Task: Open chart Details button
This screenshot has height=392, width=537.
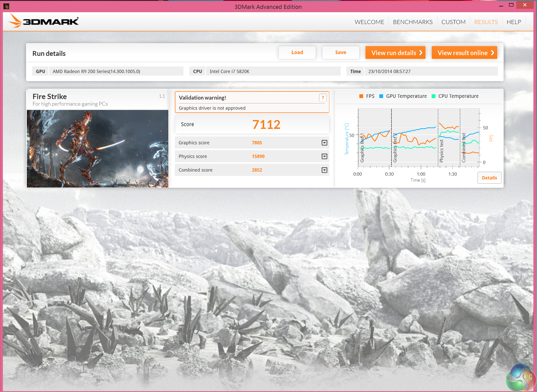Action: click(489, 178)
